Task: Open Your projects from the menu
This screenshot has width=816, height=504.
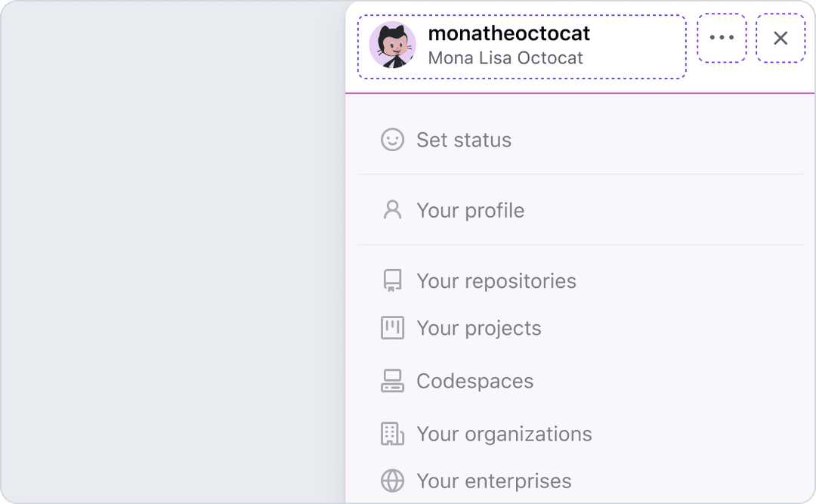Action: (x=479, y=328)
